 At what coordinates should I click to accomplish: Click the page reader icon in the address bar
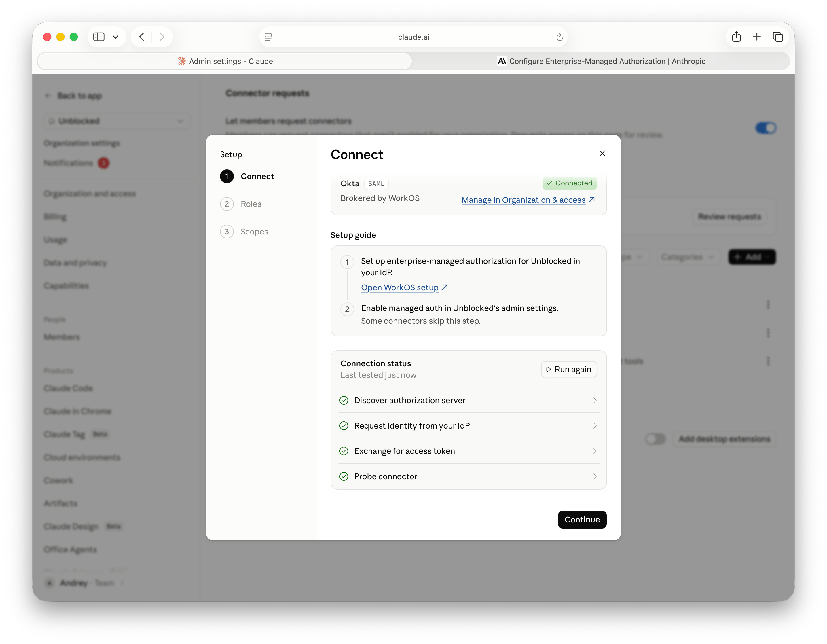(268, 37)
